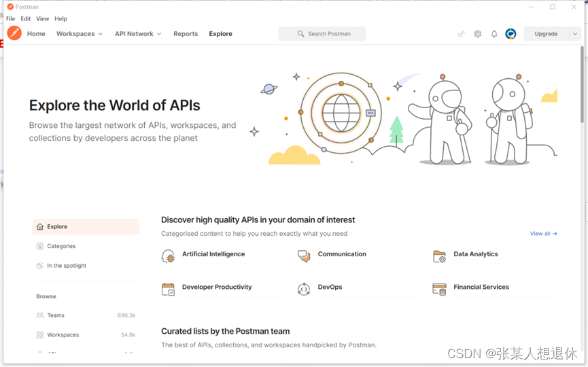Open the Financial Services category link
This screenshot has height=367, width=588.
point(481,287)
